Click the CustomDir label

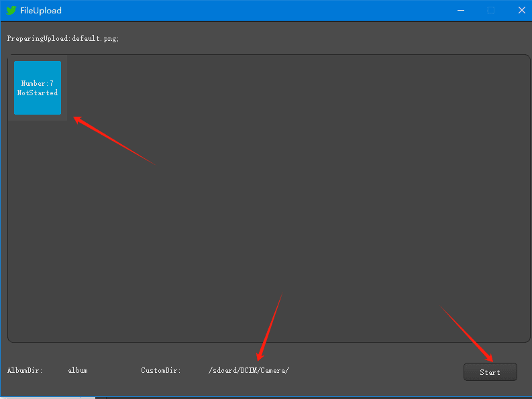[x=161, y=370]
